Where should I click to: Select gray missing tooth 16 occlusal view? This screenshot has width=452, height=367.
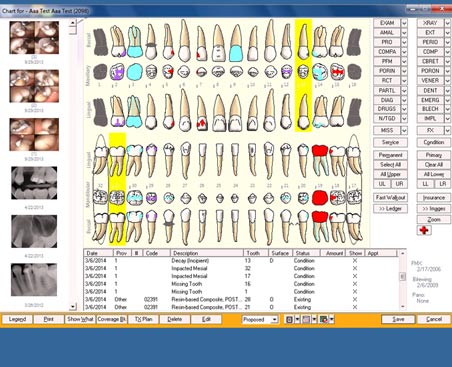[x=354, y=71]
